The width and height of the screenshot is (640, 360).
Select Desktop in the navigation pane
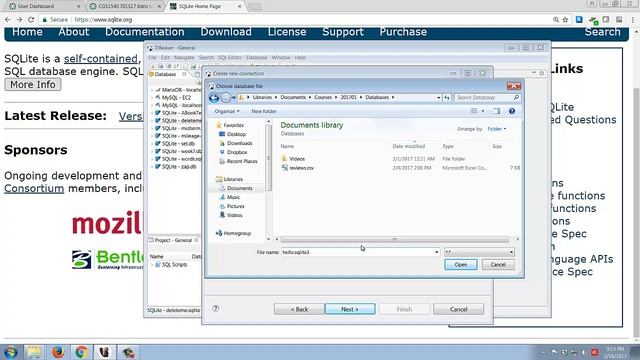click(236, 134)
